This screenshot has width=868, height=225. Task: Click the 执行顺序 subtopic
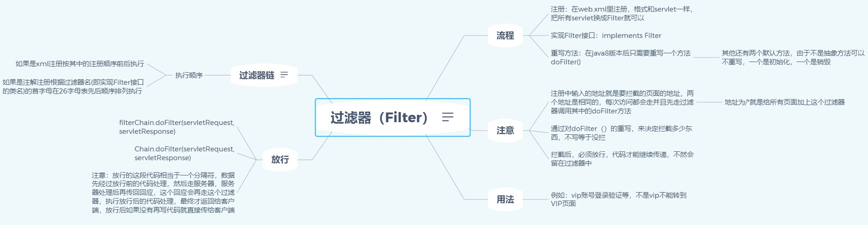click(x=189, y=75)
